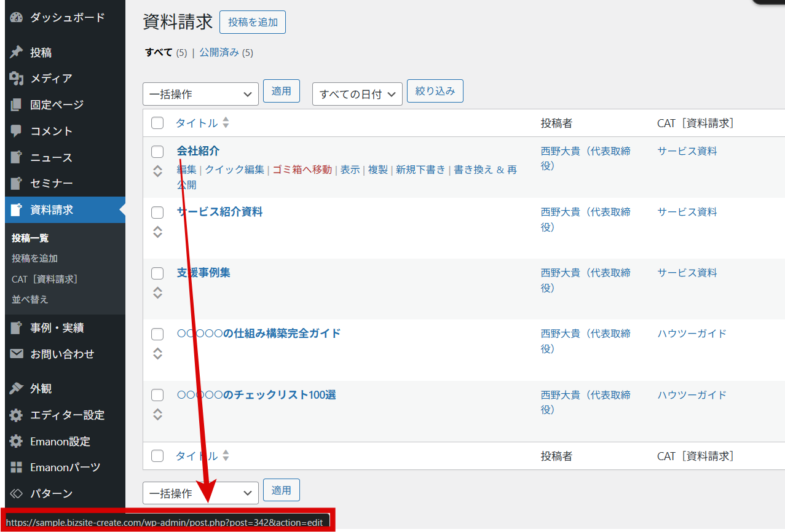
Task: Click the pages icon beside 固定ページ
Action: click(17, 105)
